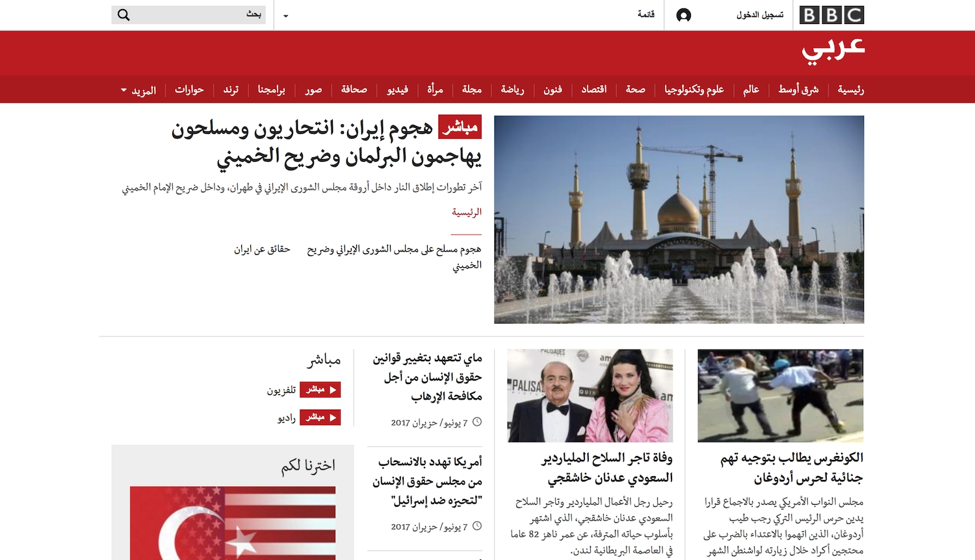Click the red 'مباشر' live badge in headline
Viewport: 975px width, 560px height.
[460, 127]
